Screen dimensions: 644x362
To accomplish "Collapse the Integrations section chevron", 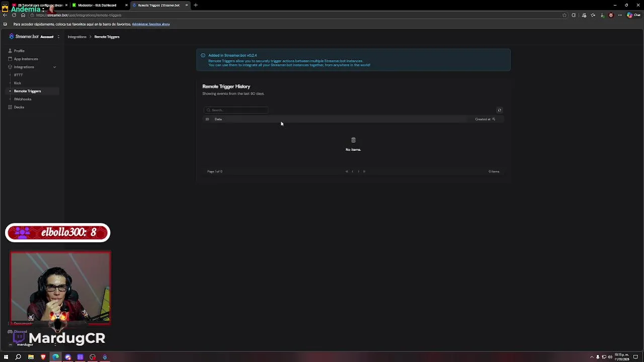I will click(x=54, y=67).
